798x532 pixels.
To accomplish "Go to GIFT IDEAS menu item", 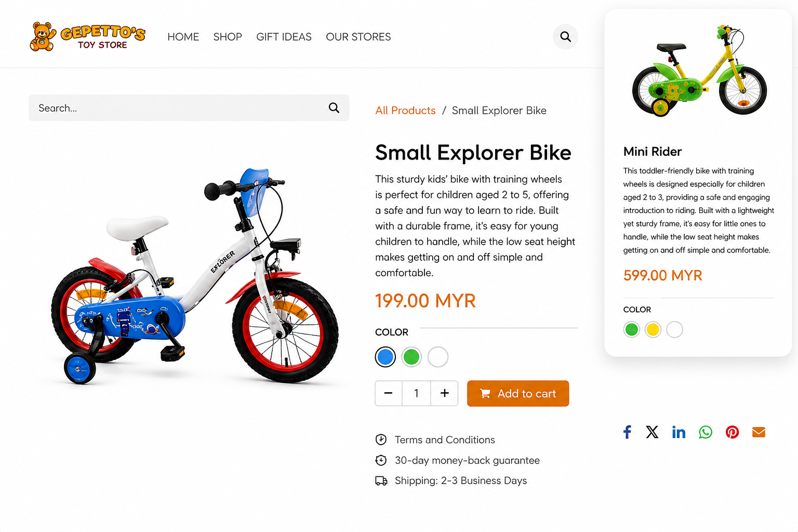I will [284, 37].
